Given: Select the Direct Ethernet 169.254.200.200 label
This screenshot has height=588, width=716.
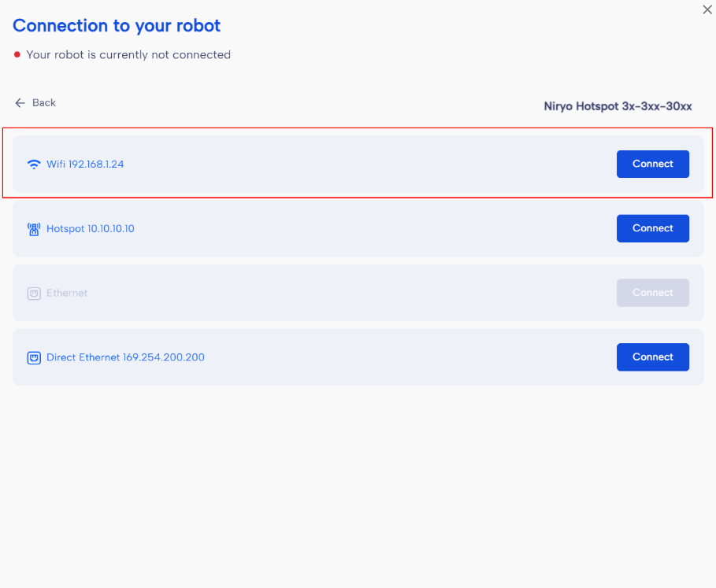Looking at the screenshot, I should [125, 357].
